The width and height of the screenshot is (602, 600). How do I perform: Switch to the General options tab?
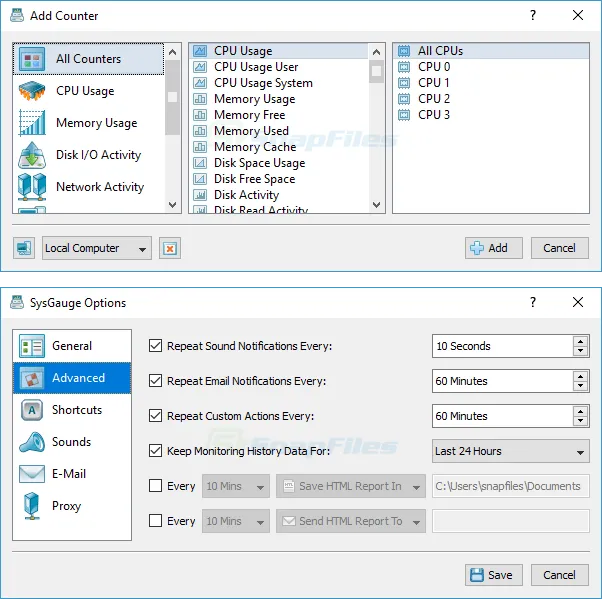point(72,346)
